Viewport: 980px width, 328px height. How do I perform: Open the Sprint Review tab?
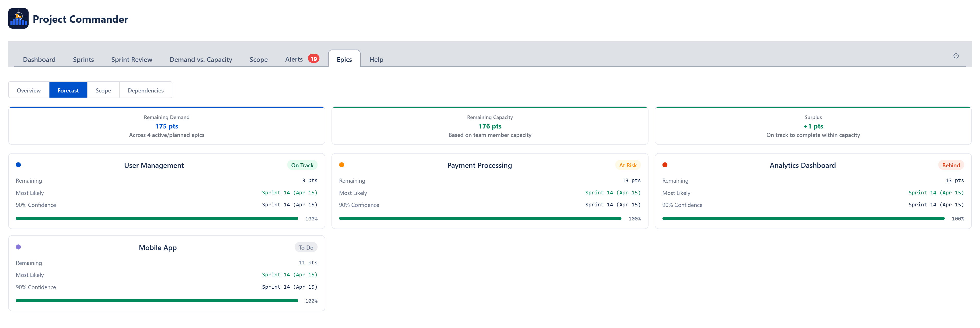(x=132, y=60)
